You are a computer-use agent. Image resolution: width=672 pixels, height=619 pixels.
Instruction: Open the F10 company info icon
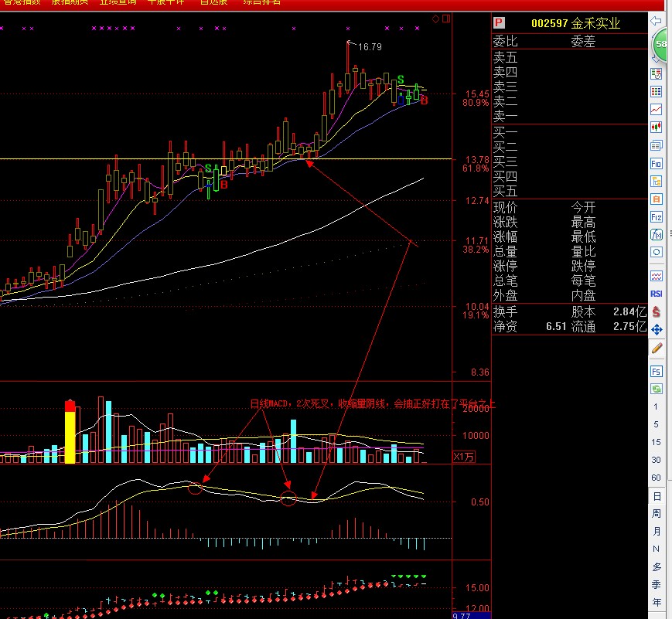click(x=657, y=163)
